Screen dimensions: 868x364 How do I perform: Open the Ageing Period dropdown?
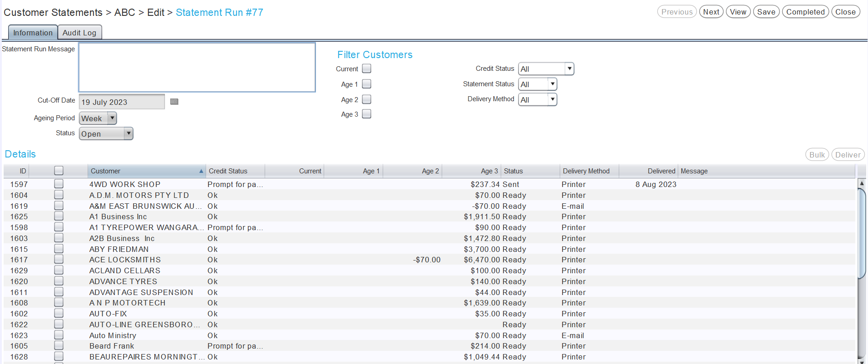[x=98, y=118]
